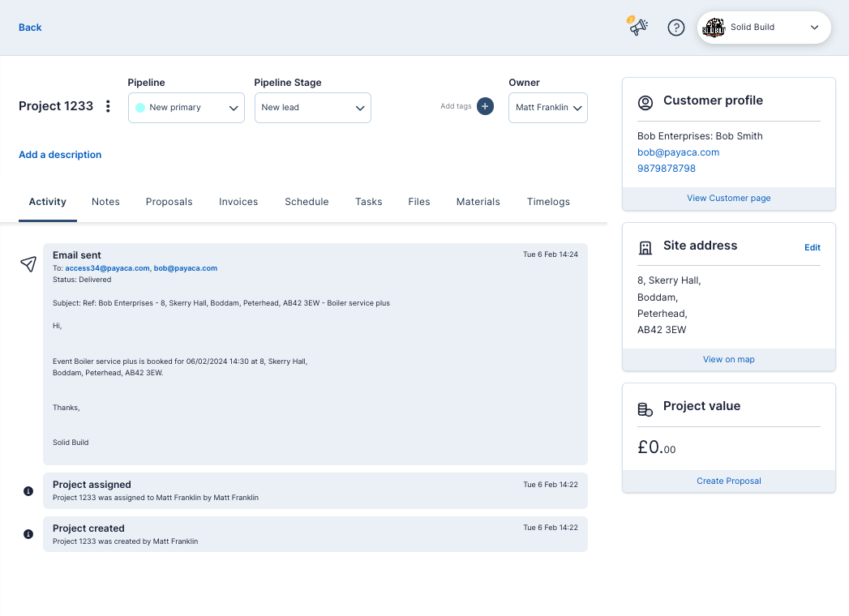Click the light blue pipeline color dot
This screenshot has height=616, width=849.
pos(140,108)
